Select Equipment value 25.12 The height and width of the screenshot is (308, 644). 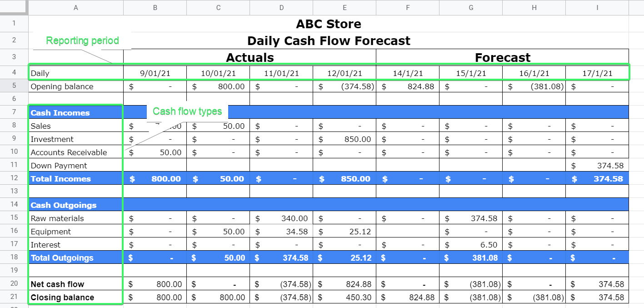point(344,232)
